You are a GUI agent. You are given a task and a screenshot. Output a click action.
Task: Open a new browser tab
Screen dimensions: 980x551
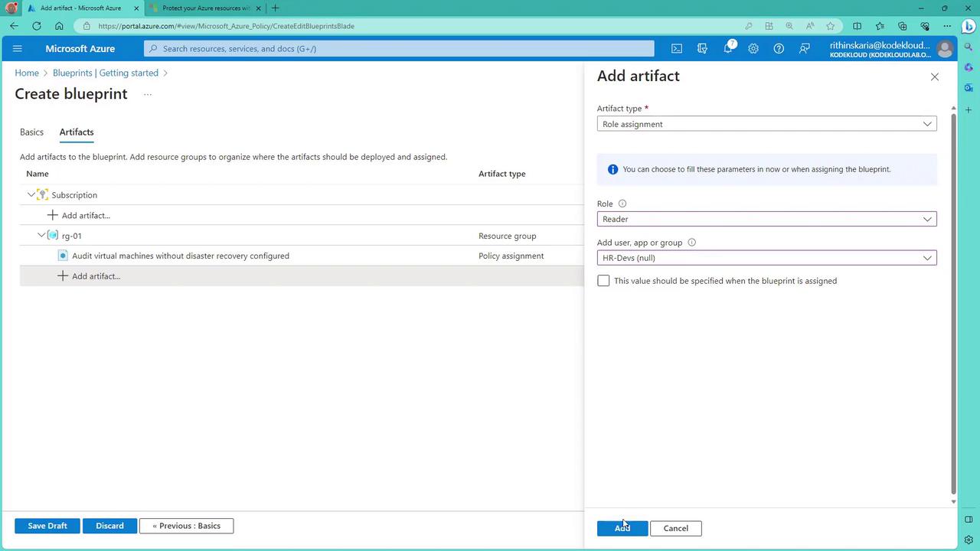tap(275, 8)
